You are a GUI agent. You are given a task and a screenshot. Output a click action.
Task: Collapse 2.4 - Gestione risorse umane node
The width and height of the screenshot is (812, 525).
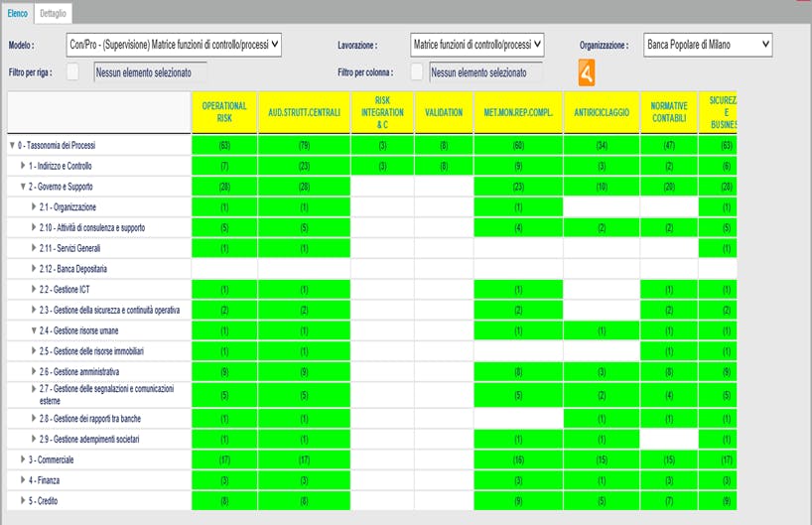coord(34,330)
